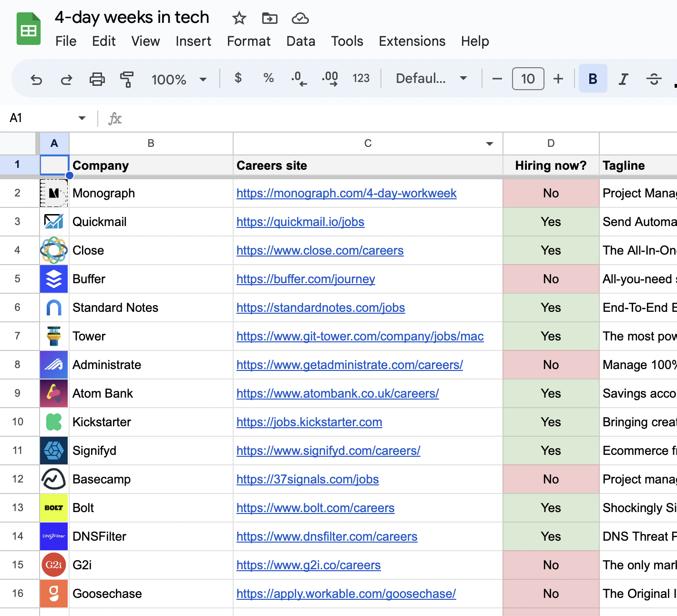Open the close.com careers link

click(x=320, y=250)
